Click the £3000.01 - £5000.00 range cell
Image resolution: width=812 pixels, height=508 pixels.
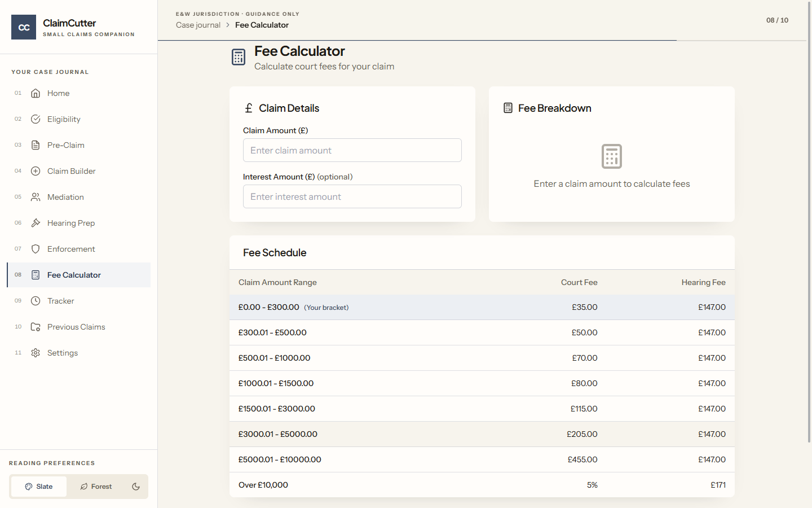pos(277,434)
